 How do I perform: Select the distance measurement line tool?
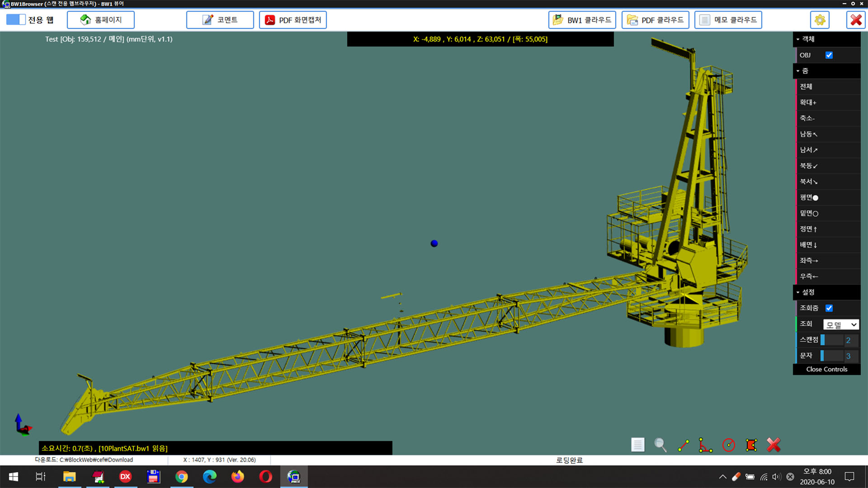coord(683,445)
